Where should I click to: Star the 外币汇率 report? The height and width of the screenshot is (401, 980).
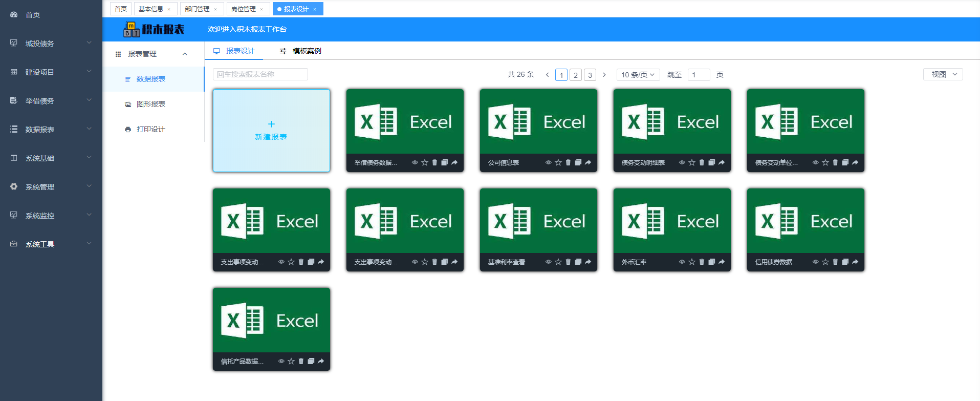pos(692,262)
